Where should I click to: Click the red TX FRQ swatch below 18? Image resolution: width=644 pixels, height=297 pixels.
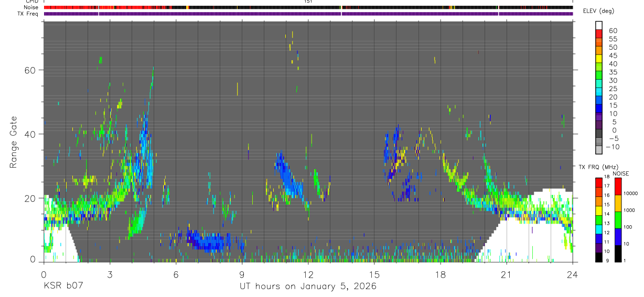point(599,181)
